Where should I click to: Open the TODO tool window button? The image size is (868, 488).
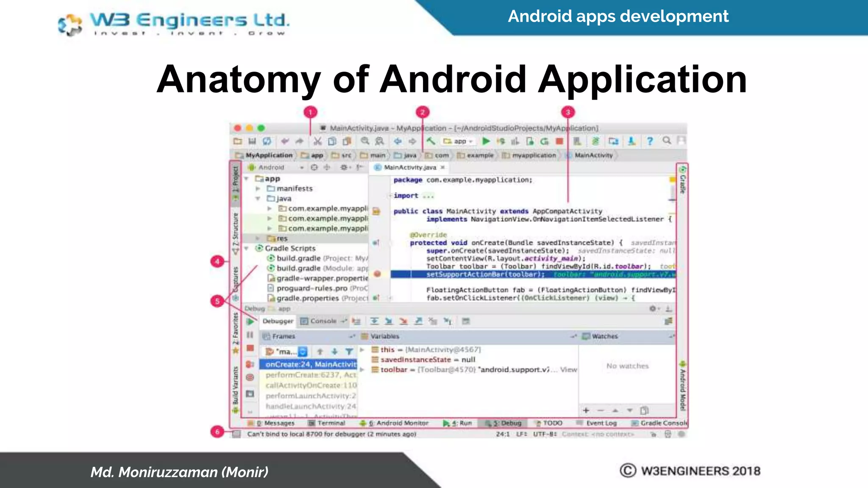(x=549, y=423)
